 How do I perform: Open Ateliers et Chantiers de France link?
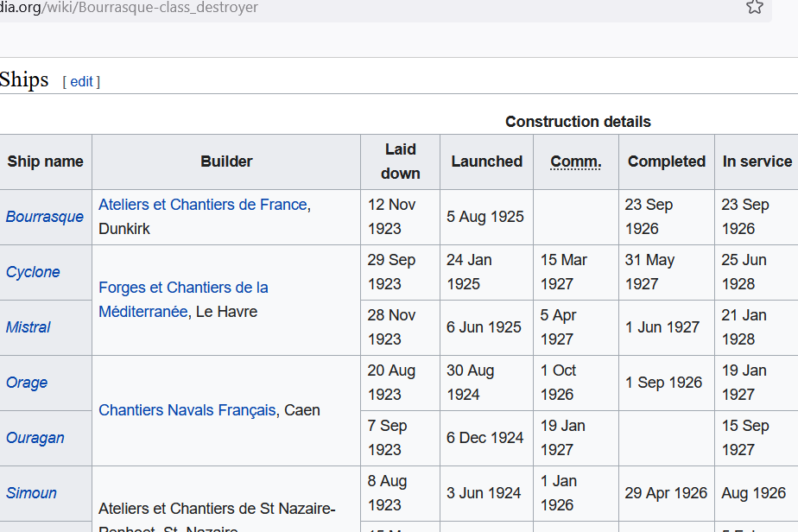pyautogui.click(x=203, y=205)
